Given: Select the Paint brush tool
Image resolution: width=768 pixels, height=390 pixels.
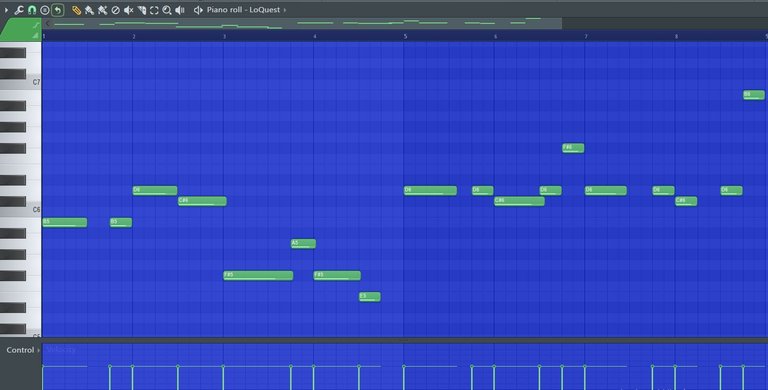Looking at the screenshot, I should click(89, 10).
